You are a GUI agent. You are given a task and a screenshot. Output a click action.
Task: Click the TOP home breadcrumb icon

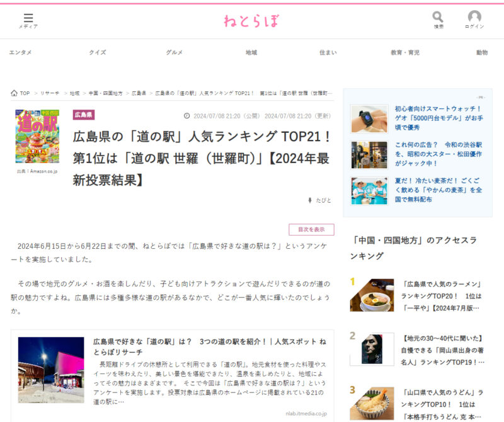(x=14, y=93)
